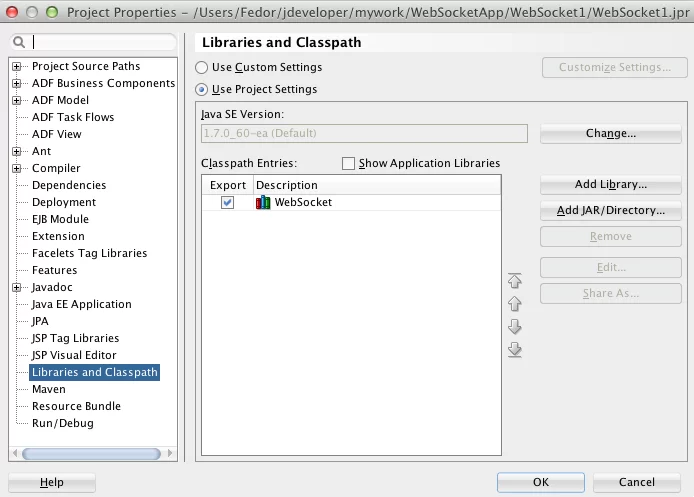Screen dimensions: 694x497
Task: Click tree horizontal scrollbar thumb
Action: (x=91, y=454)
